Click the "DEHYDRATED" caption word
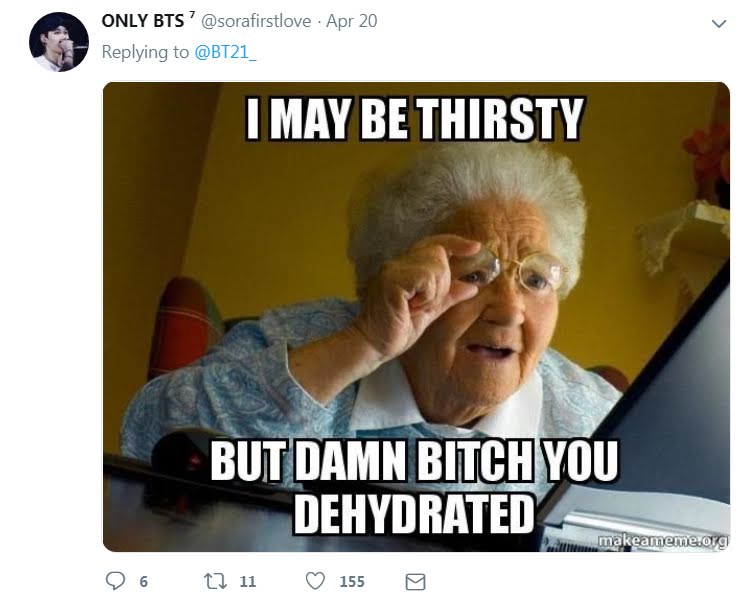This screenshot has width=751, height=600. pos(414,514)
